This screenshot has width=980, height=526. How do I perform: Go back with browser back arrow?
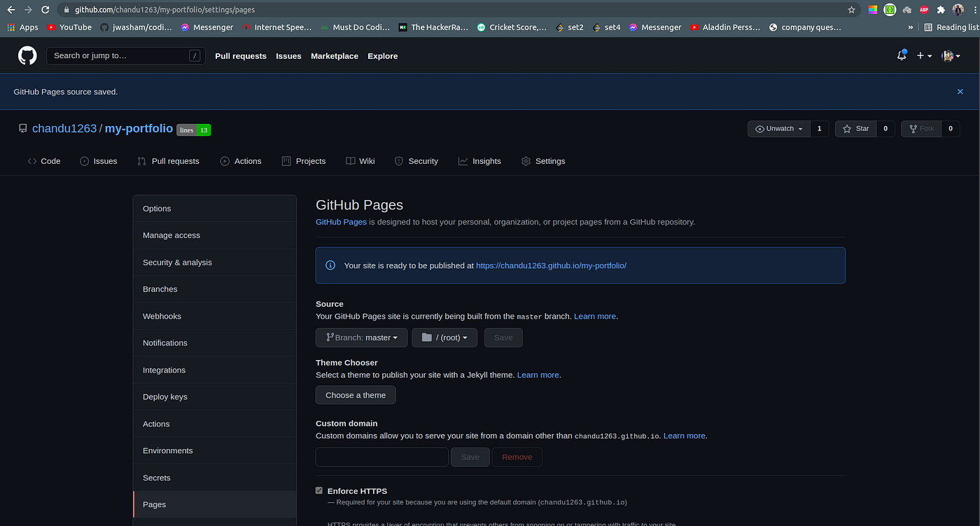(11, 10)
